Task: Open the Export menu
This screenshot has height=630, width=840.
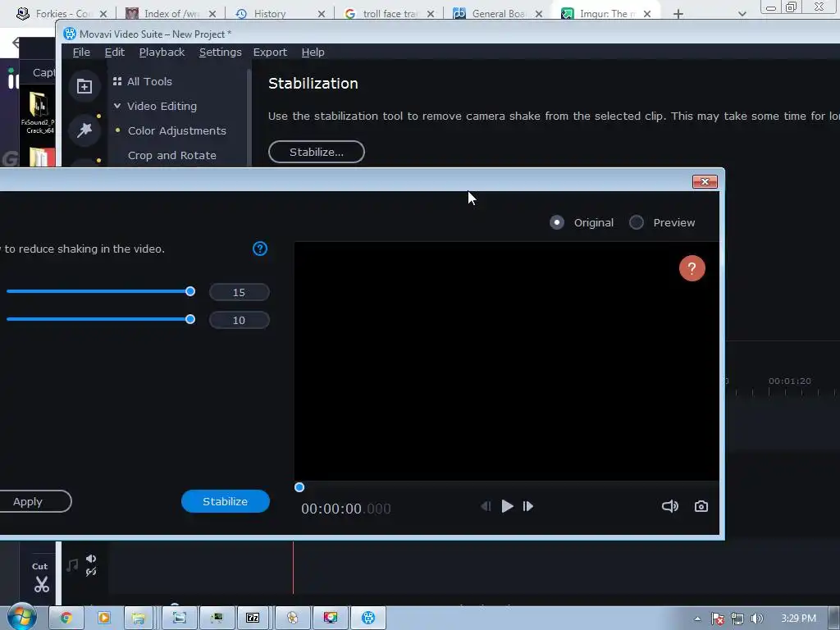Action: pos(270,52)
